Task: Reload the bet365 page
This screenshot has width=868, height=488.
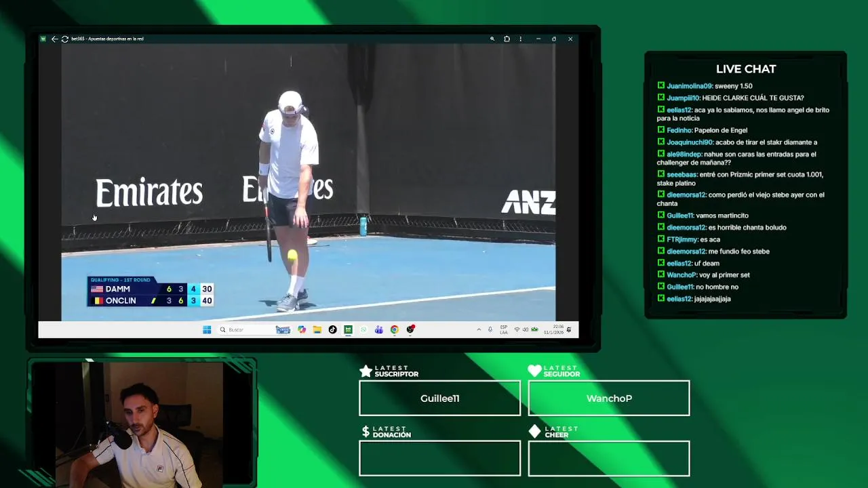Action: (64, 39)
